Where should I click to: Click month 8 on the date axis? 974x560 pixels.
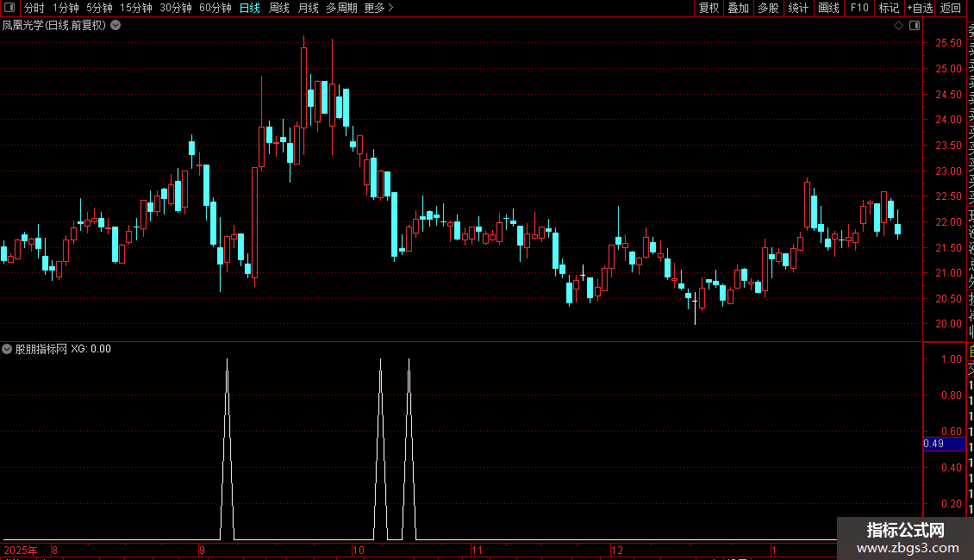click(x=54, y=550)
